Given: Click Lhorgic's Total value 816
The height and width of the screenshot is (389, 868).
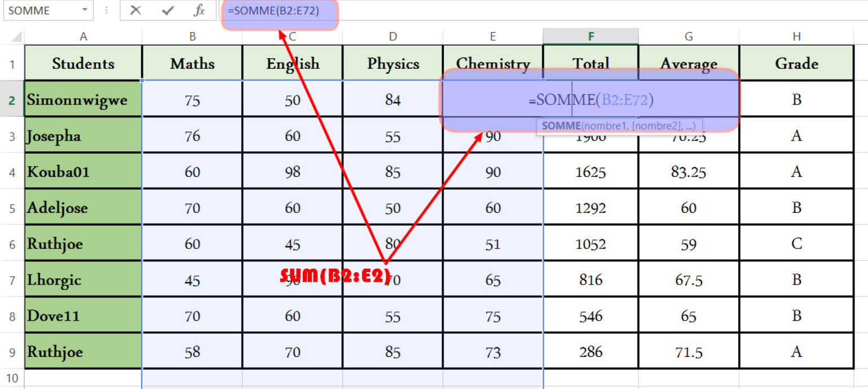Looking at the screenshot, I should (591, 280).
